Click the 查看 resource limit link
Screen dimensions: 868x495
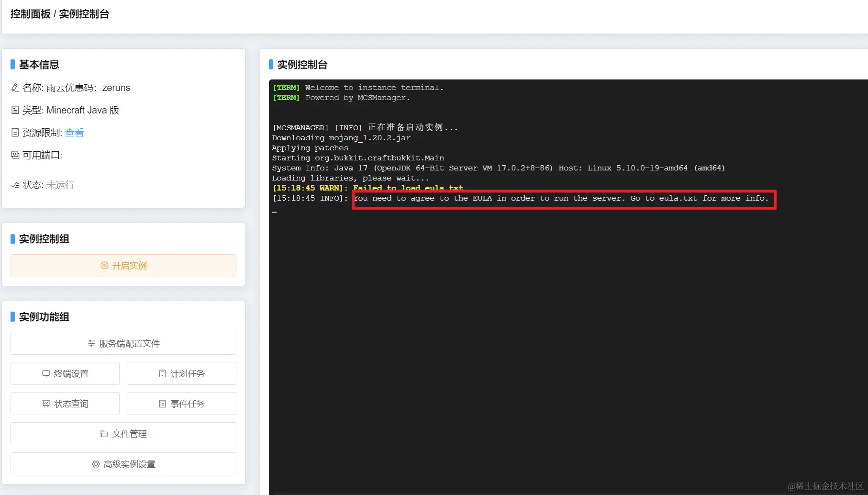pos(74,133)
